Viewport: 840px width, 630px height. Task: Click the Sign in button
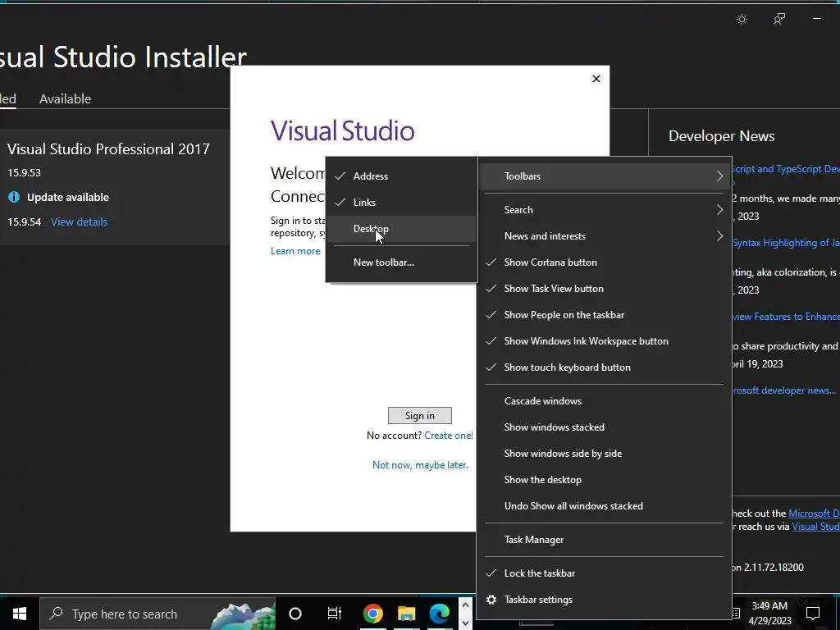pyautogui.click(x=419, y=416)
